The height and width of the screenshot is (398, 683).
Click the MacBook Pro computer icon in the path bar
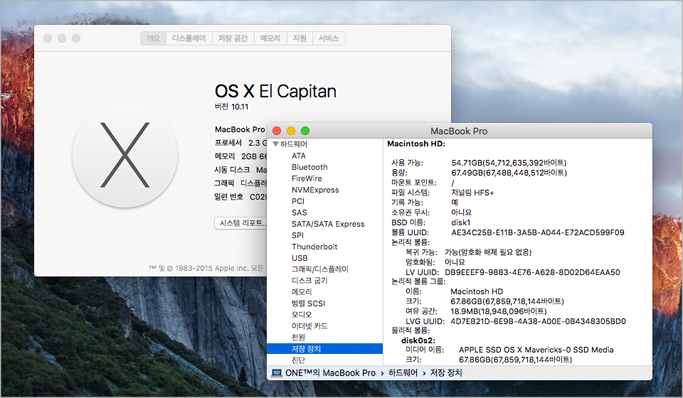(x=276, y=373)
